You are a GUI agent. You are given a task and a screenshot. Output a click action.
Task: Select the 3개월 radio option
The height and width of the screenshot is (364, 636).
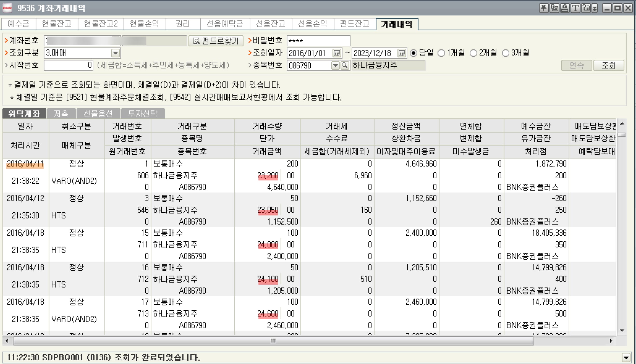pyautogui.click(x=505, y=53)
